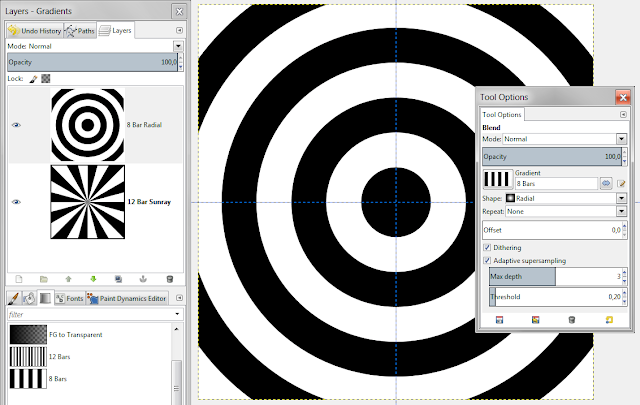Image resolution: width=640 pixels, height=405 pixels.
Task: Open the gradients dock tab configuration menu
Action: coord(179,298)
